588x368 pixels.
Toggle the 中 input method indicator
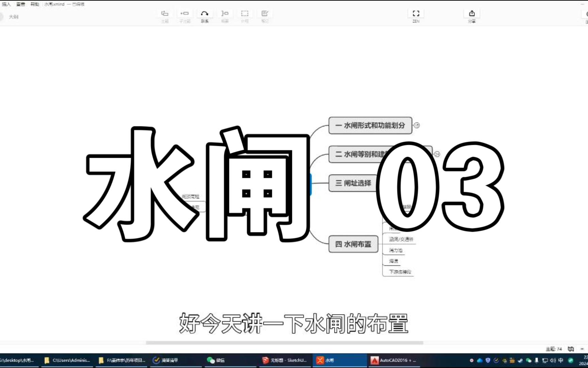coord(561,360)
